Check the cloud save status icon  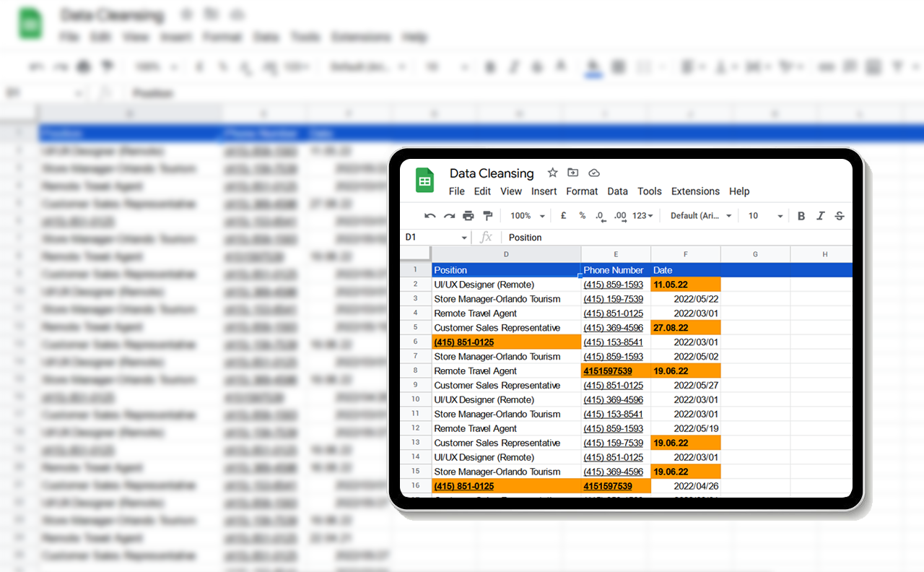(x=594, y=173)
